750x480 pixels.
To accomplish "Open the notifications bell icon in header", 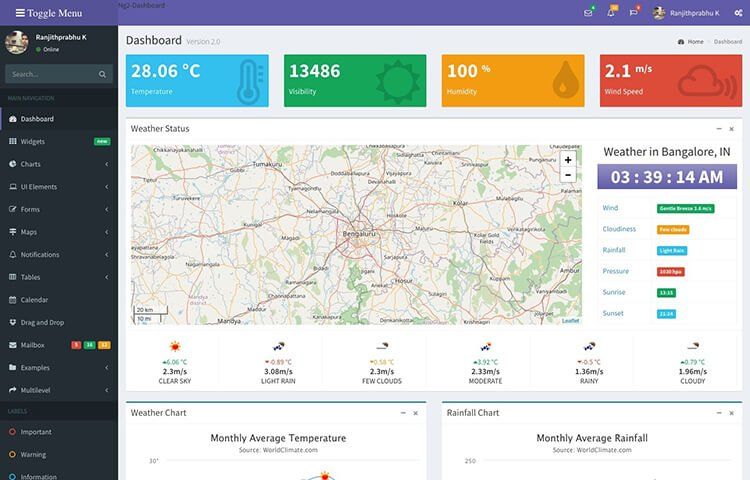I will pos(611,13).
